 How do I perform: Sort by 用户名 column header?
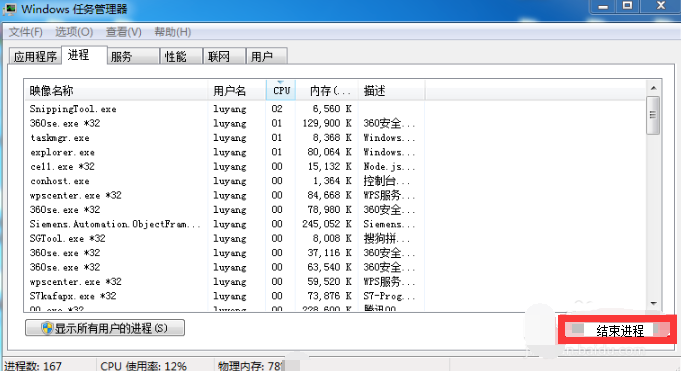(x=237, y=90)
